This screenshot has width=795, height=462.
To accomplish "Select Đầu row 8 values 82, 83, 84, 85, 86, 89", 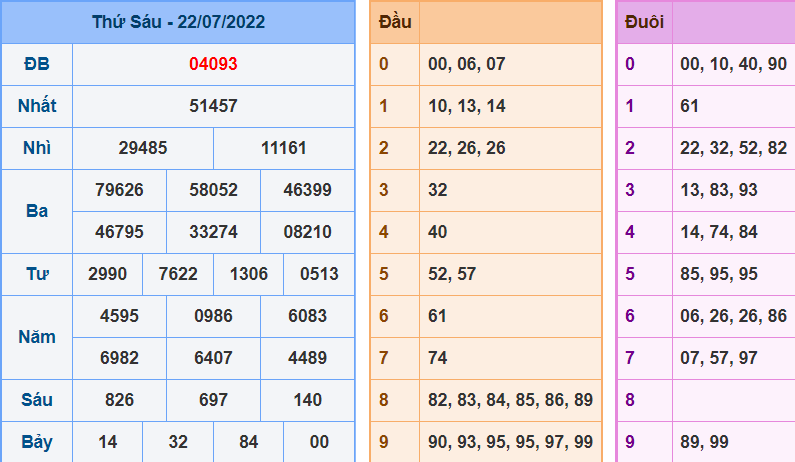I will pos(511,401).
